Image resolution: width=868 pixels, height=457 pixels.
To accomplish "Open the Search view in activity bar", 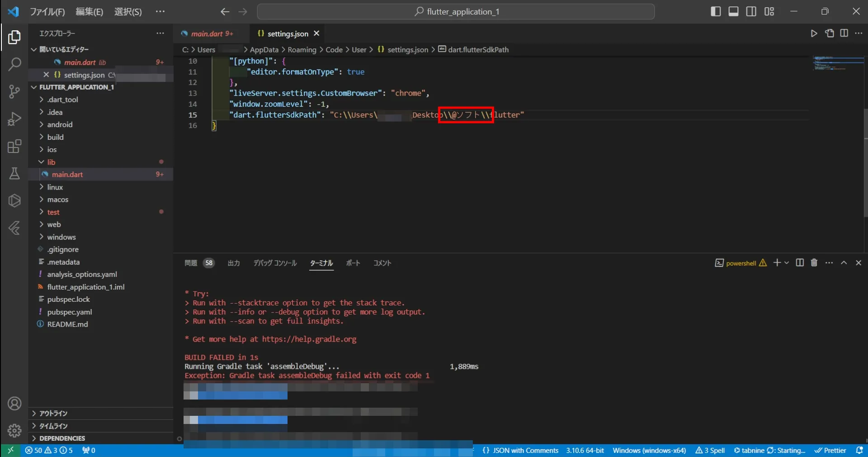I will click(14, 64).
